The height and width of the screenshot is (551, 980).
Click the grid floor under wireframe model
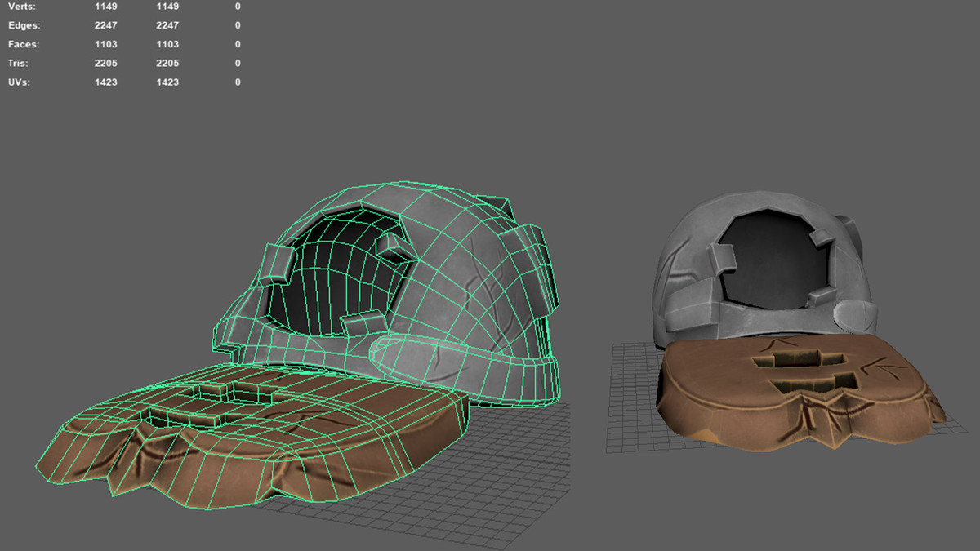pos(457,482)
